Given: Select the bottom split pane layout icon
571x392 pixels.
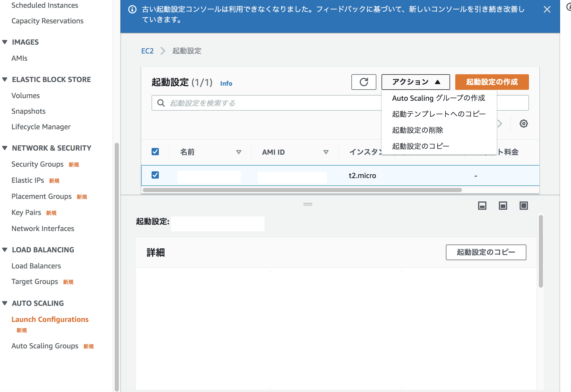Looking at the screenshot, I should 503,205.
